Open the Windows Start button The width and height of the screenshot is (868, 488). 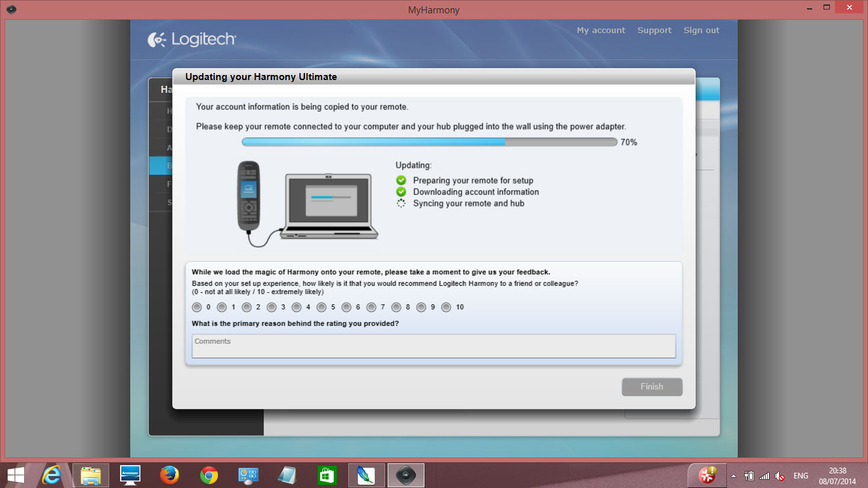pos(15,475)
